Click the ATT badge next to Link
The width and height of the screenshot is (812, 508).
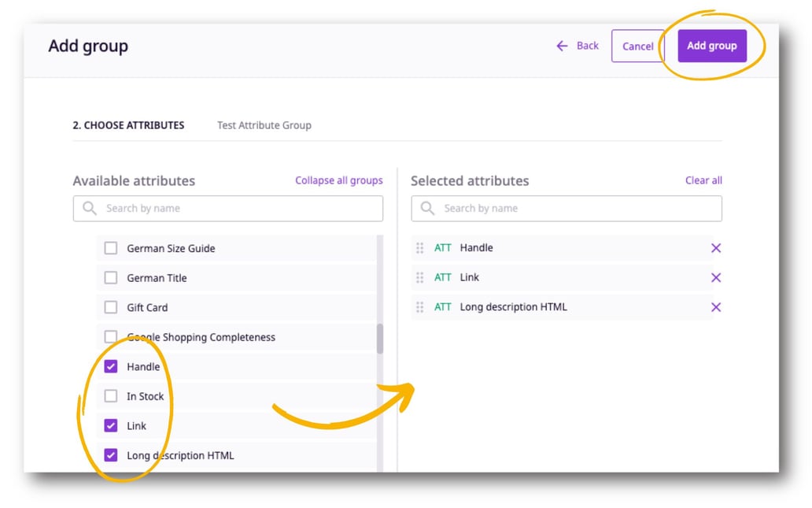(x=441, y=277)
